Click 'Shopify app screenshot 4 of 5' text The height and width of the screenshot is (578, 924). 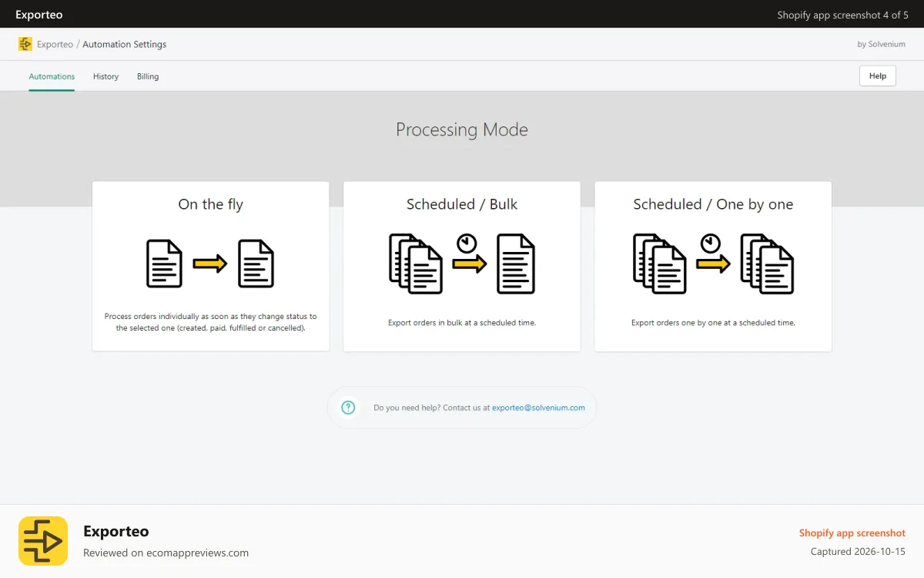pos(843,15)
